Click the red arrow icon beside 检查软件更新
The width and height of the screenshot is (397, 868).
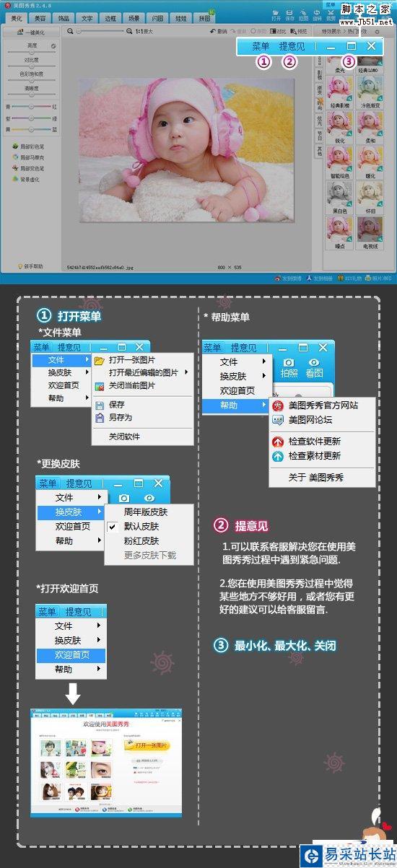(x=278, y=442)
